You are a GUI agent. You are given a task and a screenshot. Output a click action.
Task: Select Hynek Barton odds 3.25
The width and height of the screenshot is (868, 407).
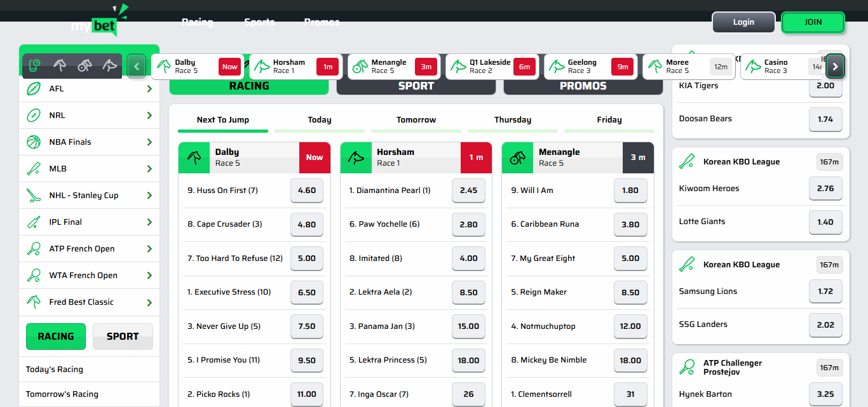point(825,394)
